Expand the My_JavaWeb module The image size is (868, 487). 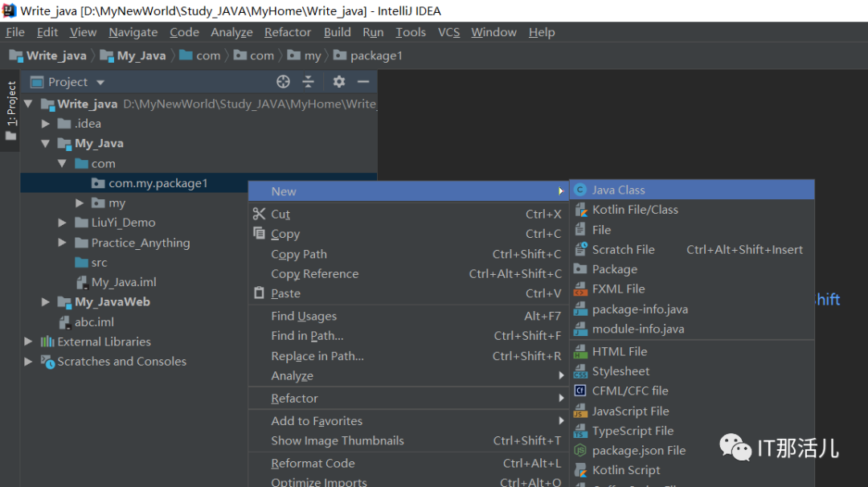(x=45, y=301)
